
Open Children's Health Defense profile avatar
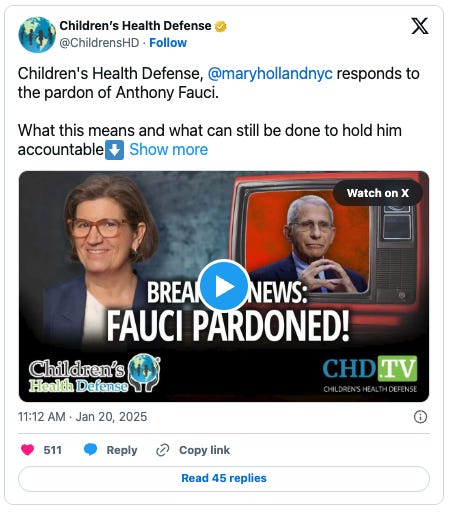(x=37, y=35)
